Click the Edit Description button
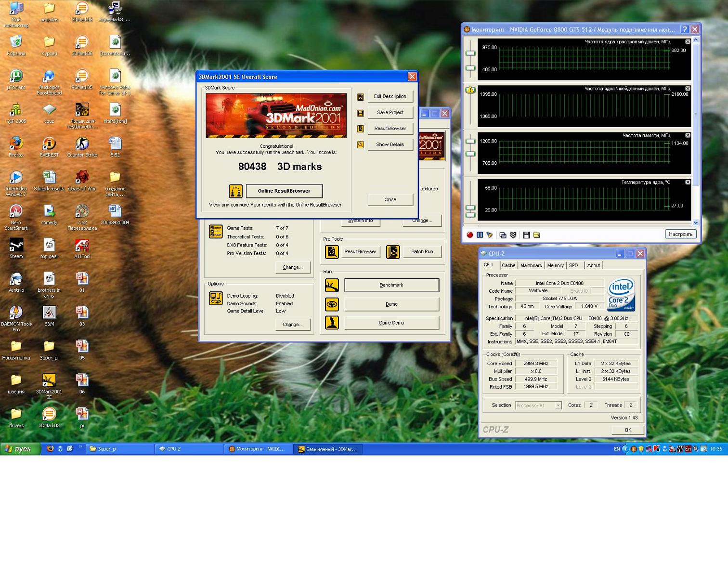Image resolution: width=728 pixels, height=562 pixels. click(x=390, y=96)
